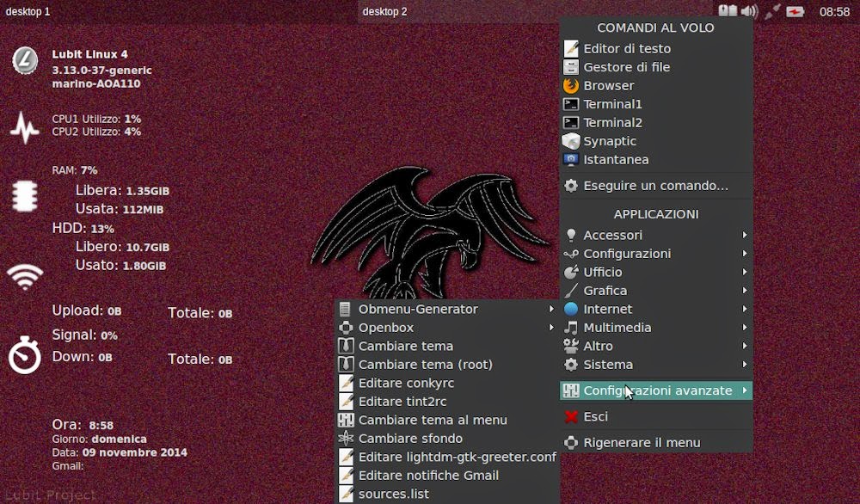Screen dimensions: 860x504
Task: Expand the Grafica submenu arrow
Action: point(744,290)
